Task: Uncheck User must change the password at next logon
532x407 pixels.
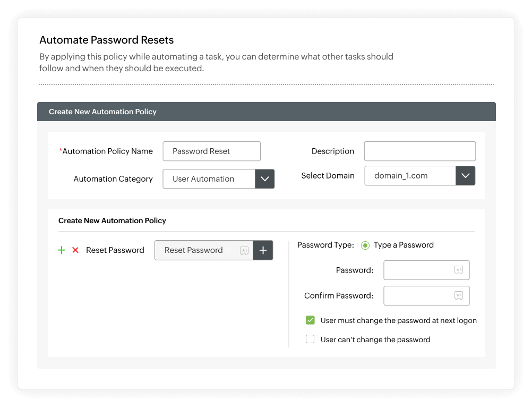Action: (310, 320)
